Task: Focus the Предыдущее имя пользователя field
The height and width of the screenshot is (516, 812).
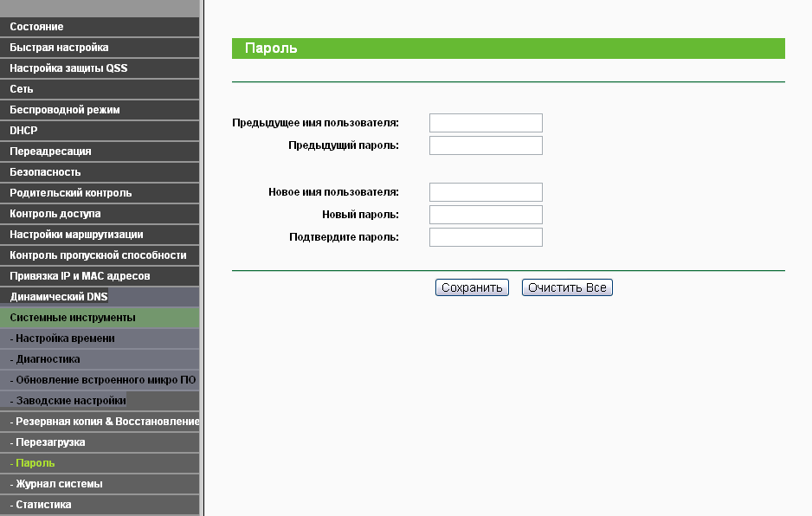Action: click(486, 123)
